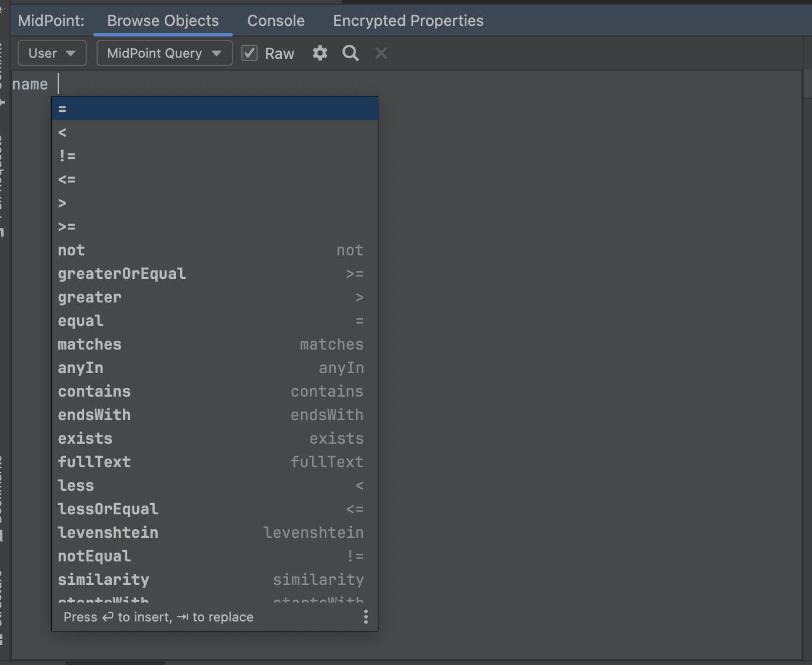This screenshot has height=665, width=812.
Task: Cancel the query with the X icon
Action: (381, 53)
